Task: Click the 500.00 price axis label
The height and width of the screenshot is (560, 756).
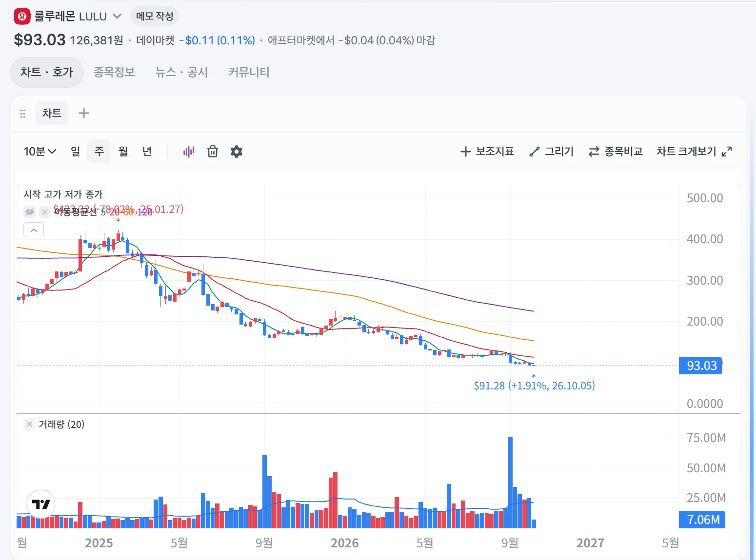Action: pos(705,198)
